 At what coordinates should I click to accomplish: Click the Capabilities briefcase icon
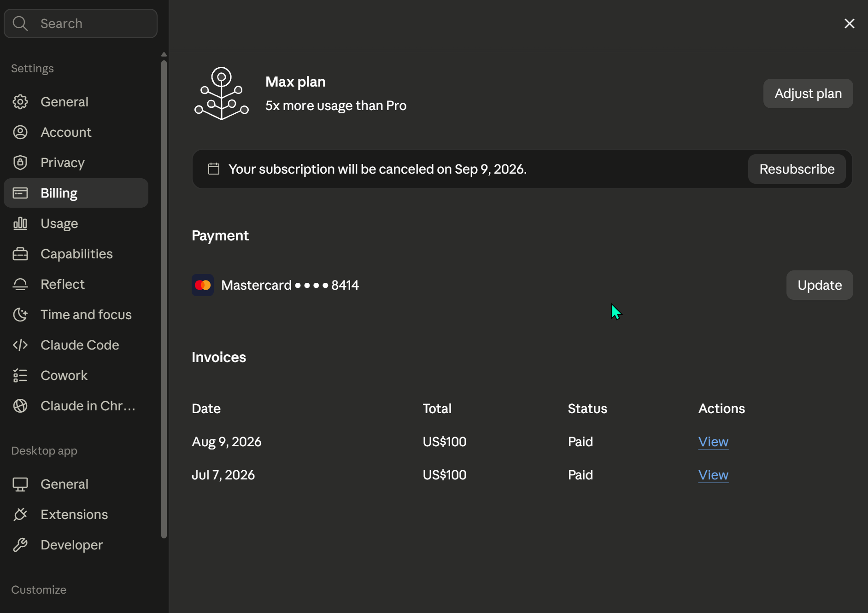click(x=20, y=254)
